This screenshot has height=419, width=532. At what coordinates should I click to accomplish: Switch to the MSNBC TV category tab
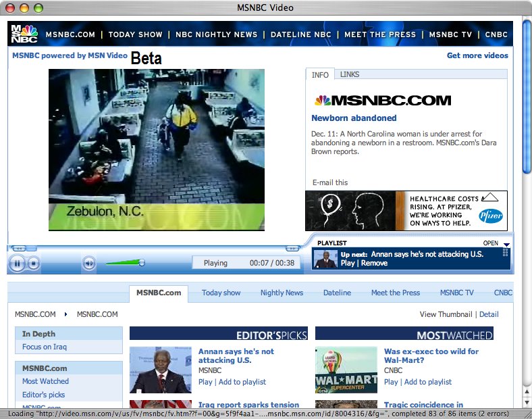click(x=456, y=293)
